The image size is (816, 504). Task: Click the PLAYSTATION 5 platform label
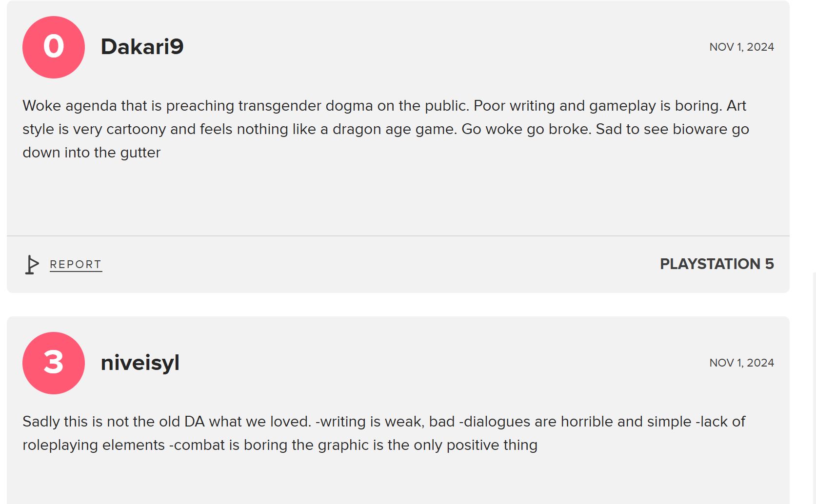(x=716, y=264)
